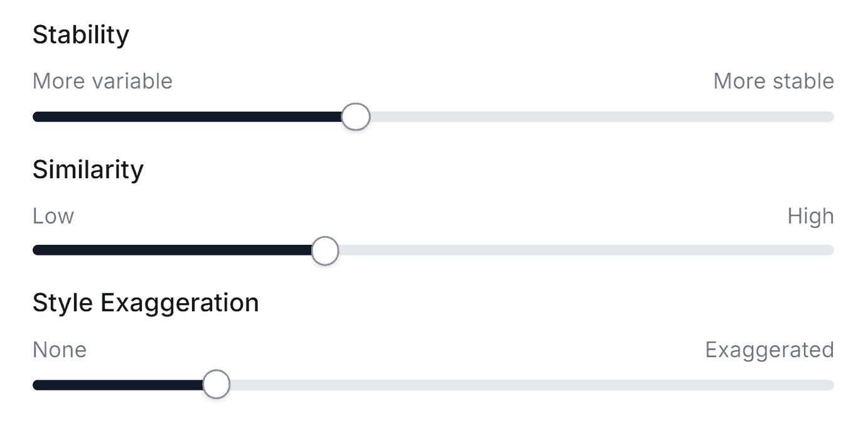Screen dimensions: 868x435
Task: Click the "Exaggerated" style label
Action: click(769, 350)
